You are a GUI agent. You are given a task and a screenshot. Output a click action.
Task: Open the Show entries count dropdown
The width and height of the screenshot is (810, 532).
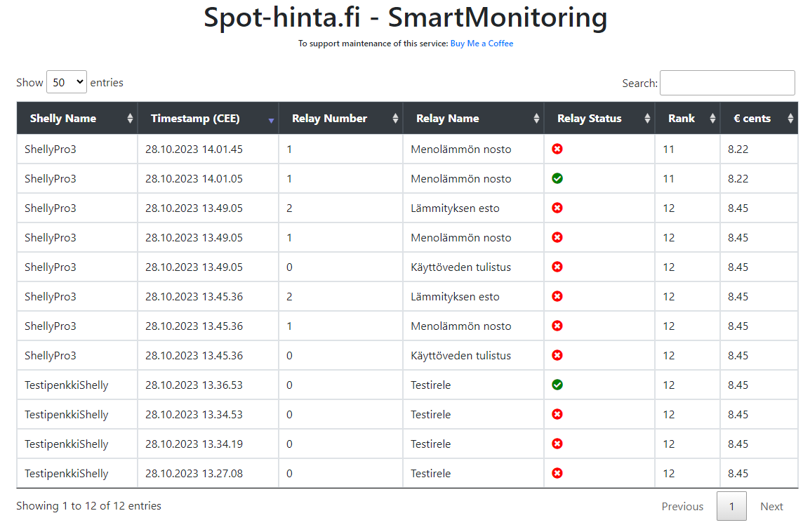(67, 82)
